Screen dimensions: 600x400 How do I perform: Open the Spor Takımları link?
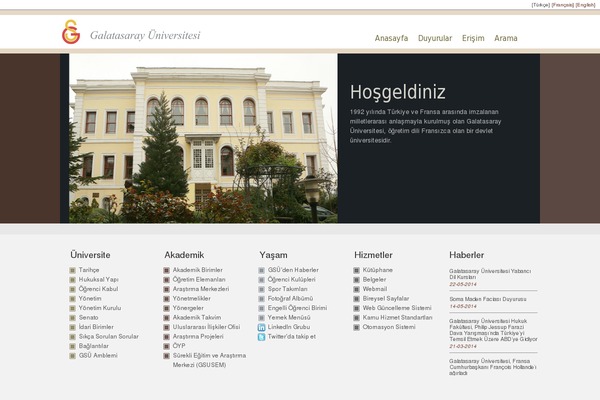(287, 289)
